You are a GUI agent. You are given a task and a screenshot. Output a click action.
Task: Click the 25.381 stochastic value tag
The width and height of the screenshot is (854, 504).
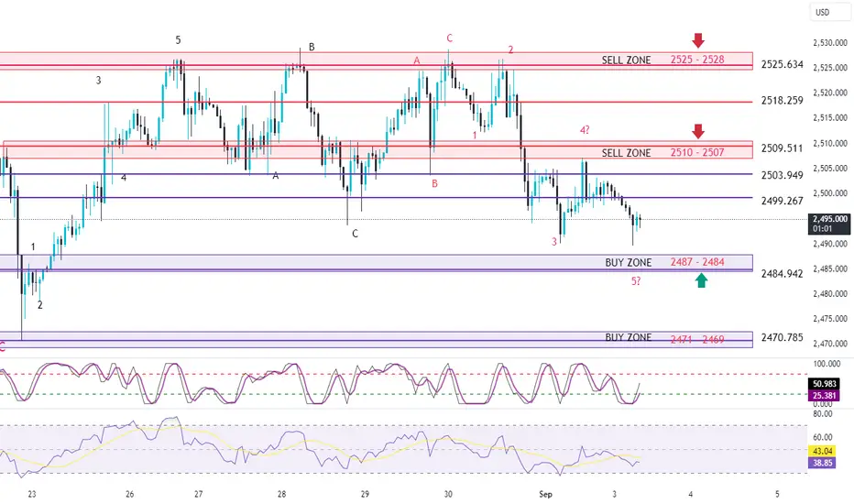click(824, 396)
